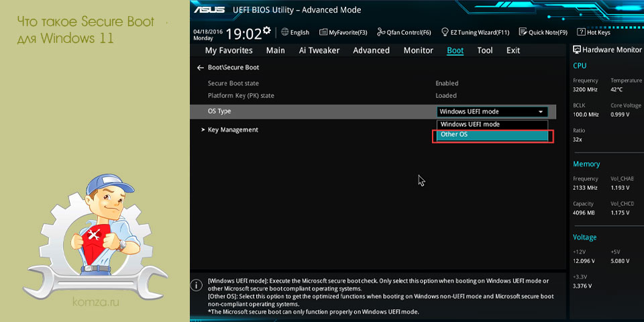Image resolution: width=644 pixels, height=322 pixels.
Task: Click the Memory heading in Hardware Monitor
Action: 586,164
